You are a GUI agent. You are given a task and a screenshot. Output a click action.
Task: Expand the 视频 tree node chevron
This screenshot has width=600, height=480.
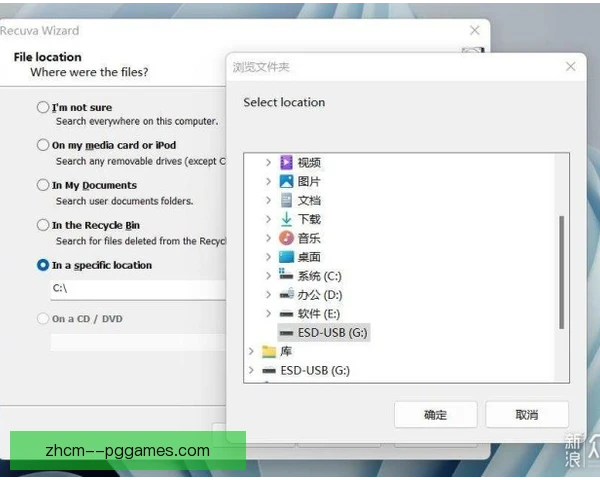point(268,162)
